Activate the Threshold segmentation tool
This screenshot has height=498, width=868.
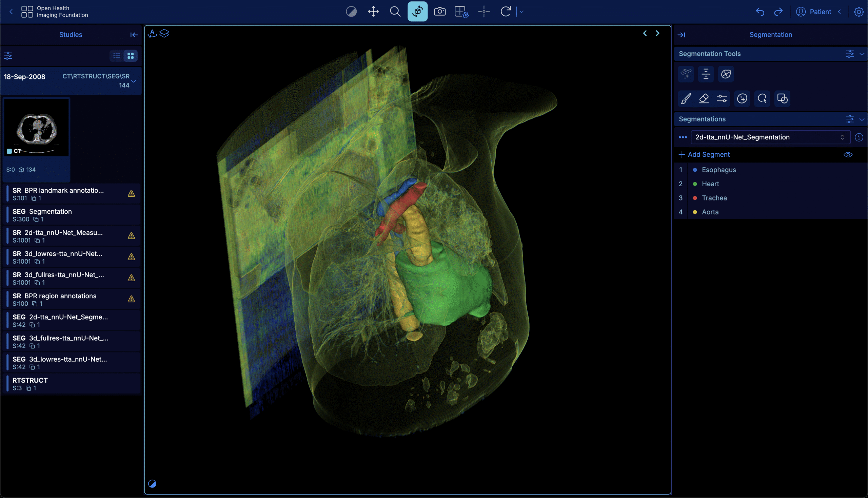[x=722, y=99]
